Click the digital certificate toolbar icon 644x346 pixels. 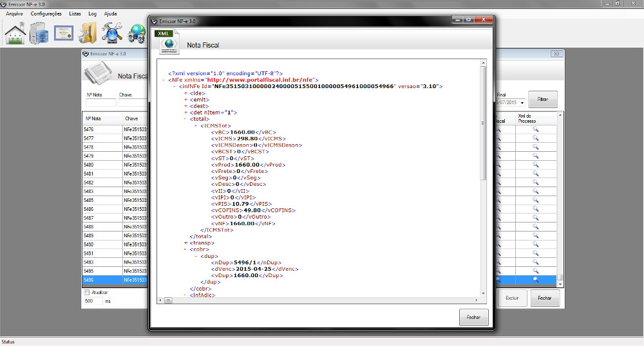63,33
